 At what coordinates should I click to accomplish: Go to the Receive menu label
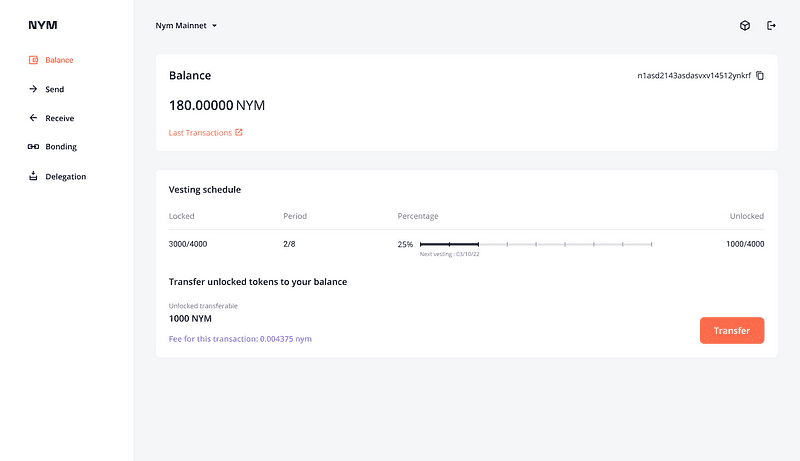(59, 118)
